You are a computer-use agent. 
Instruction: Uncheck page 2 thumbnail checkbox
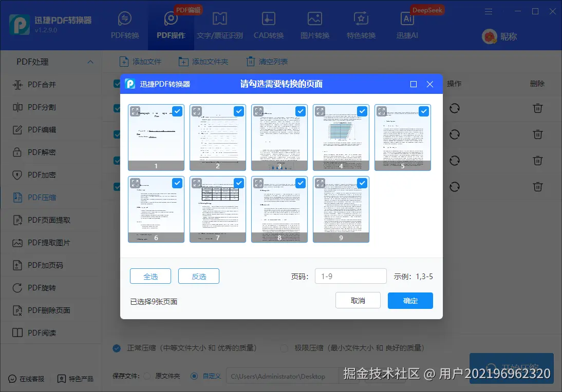(x=239, y=111)
